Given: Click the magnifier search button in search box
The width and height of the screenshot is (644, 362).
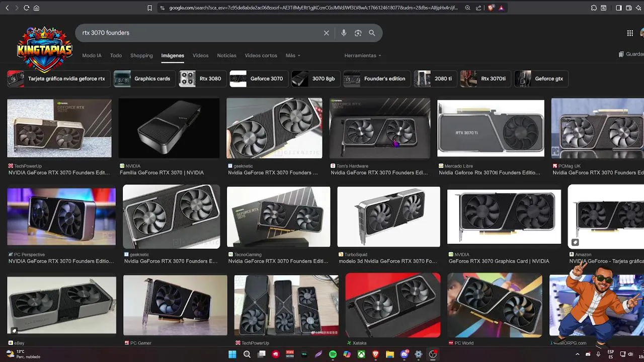Looking at the screenshot, I should (x=372, y=33).
